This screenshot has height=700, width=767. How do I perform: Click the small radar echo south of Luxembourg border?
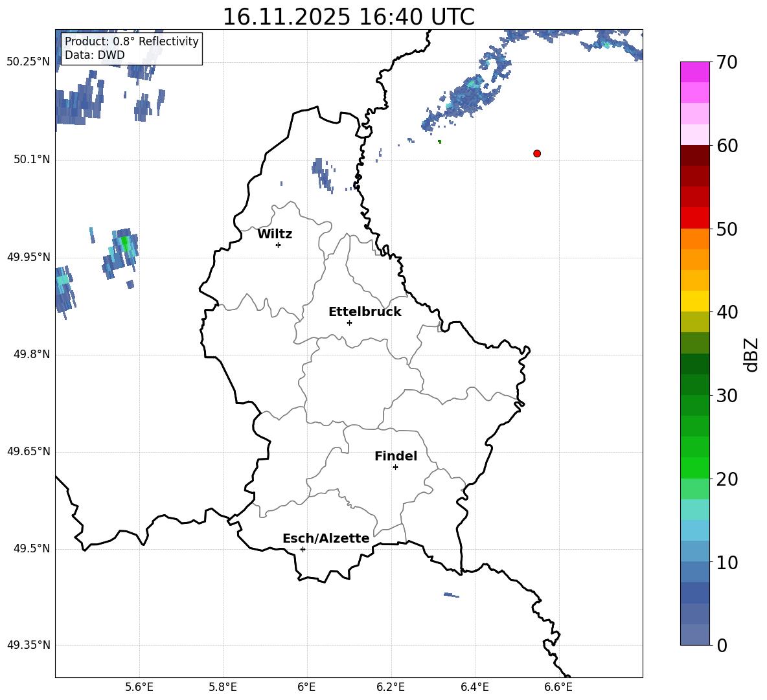pyautogui.click(x=452, y=595)
